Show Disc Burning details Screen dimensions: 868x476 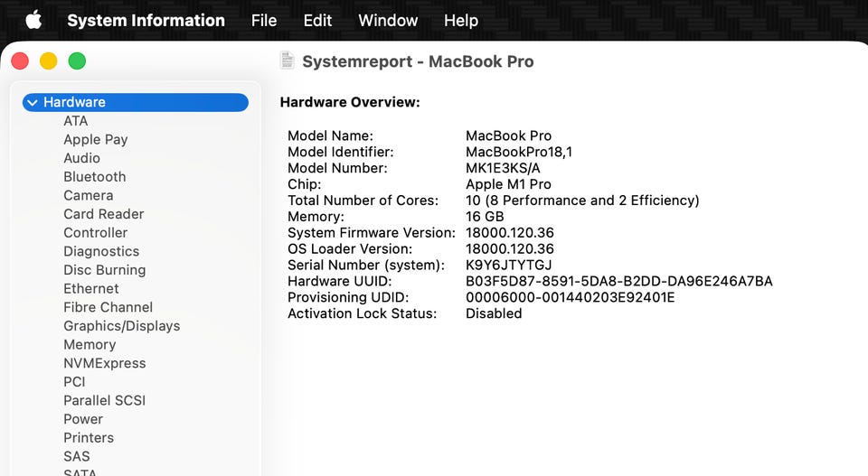click(x=105, y=270)
